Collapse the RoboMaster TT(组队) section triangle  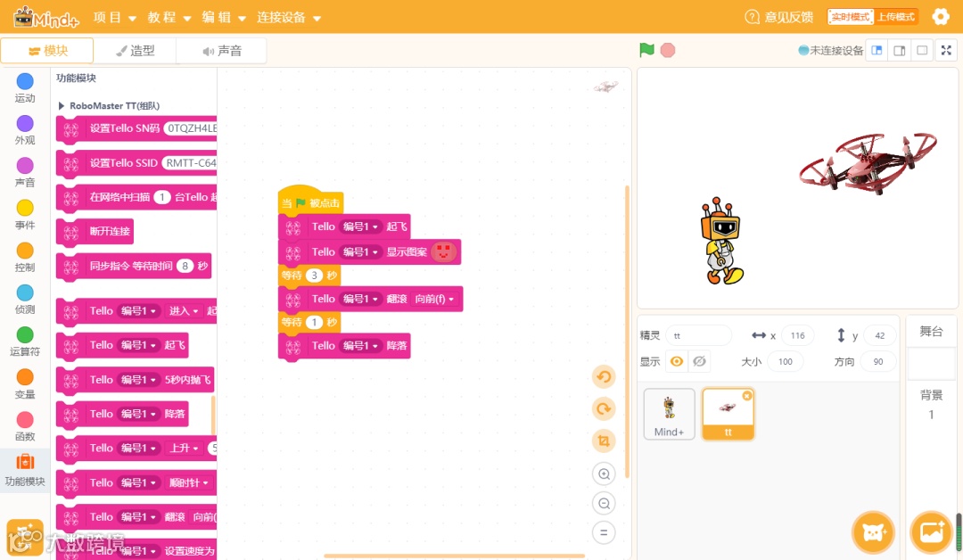click(61, 105)
